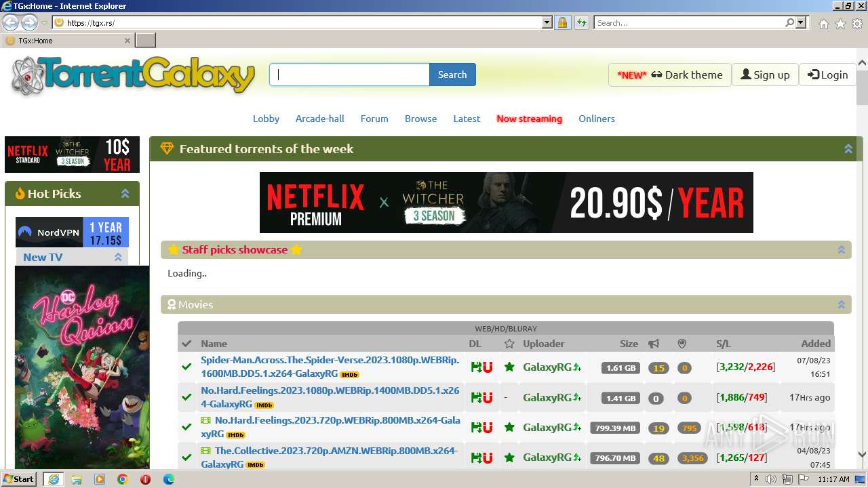Click the Internet Explorer Home icon
Viewport: 868px width, 488px height.
(823, 24)
